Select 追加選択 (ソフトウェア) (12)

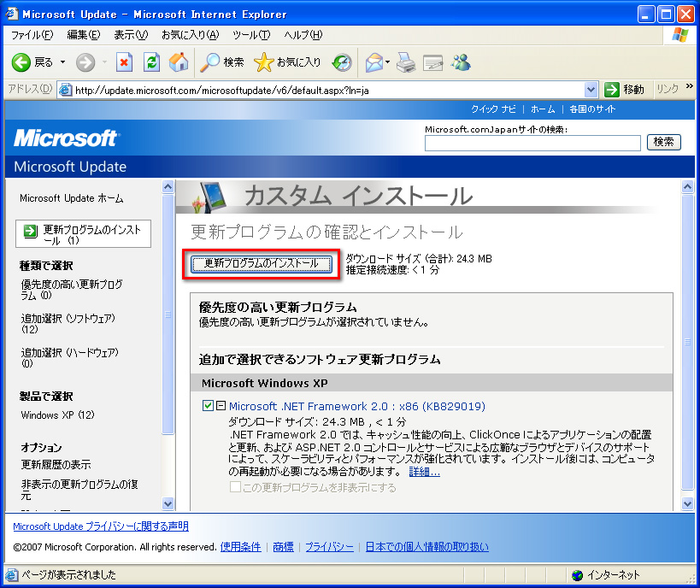click(68, 324)
